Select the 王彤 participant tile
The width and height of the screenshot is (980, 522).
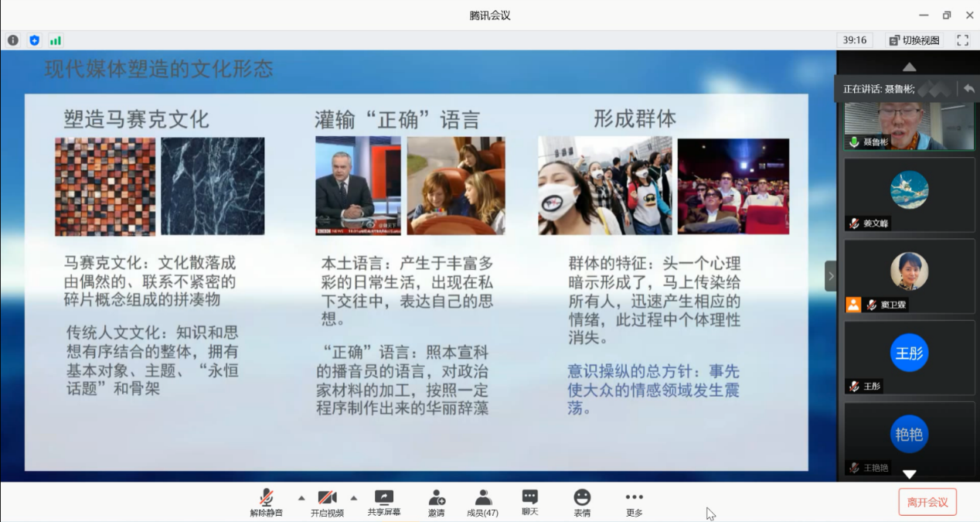[909, 357]
